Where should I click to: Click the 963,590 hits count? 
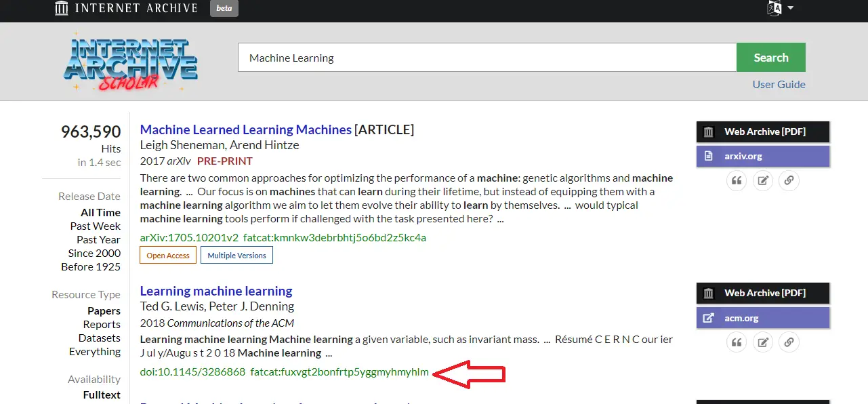point(91,132)
